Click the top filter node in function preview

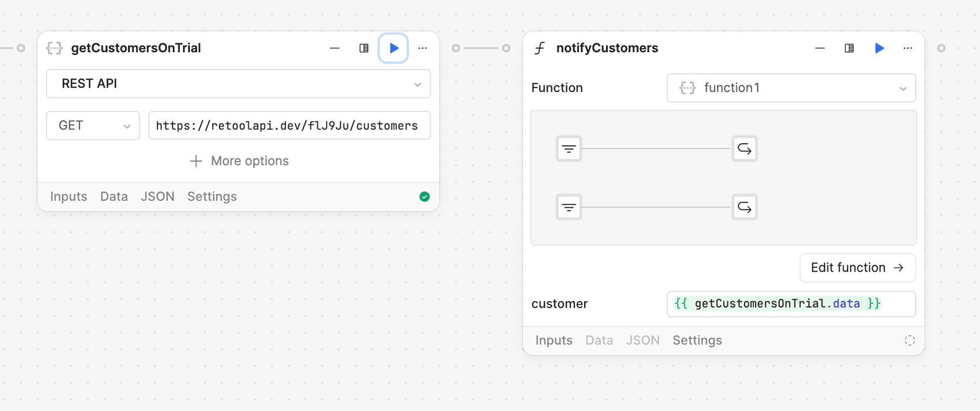pyautogui.click(x=569, y=149)
